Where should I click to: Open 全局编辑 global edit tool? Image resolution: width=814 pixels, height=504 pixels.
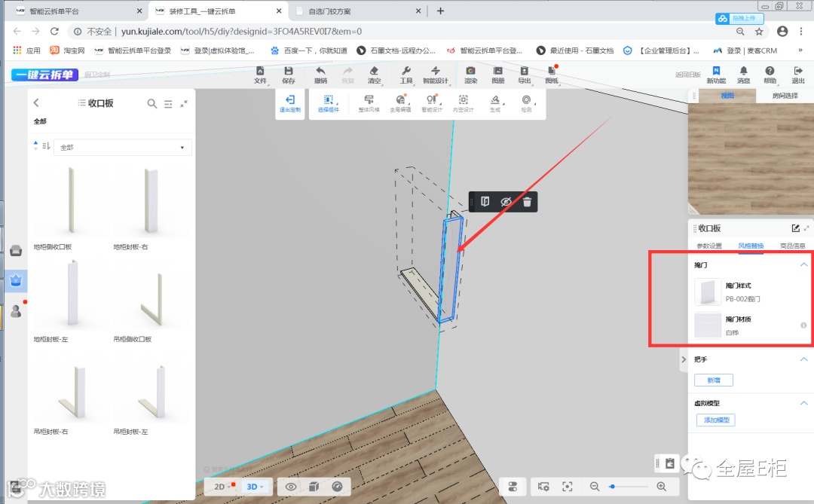(x=400, y=103)
